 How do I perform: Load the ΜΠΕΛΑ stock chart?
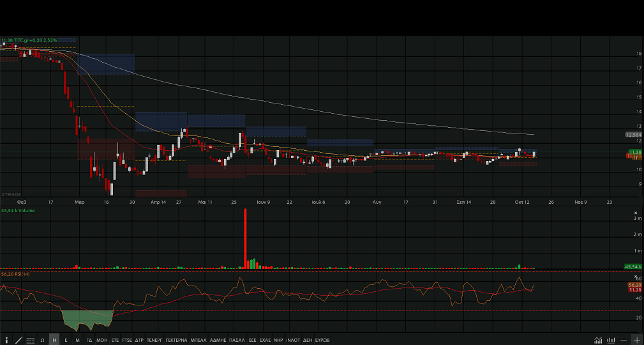point(198,340)
